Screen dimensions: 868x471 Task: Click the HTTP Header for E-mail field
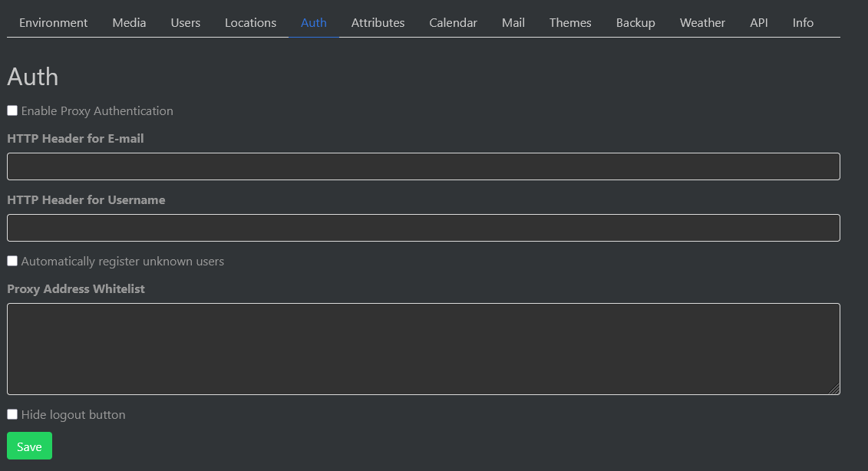pyautogui.click(x=422, y=166)
